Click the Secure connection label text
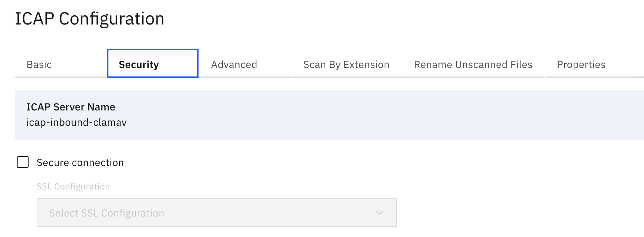This screenshot has height=237, width=644. pyautogui.click(x=80, y=163)
